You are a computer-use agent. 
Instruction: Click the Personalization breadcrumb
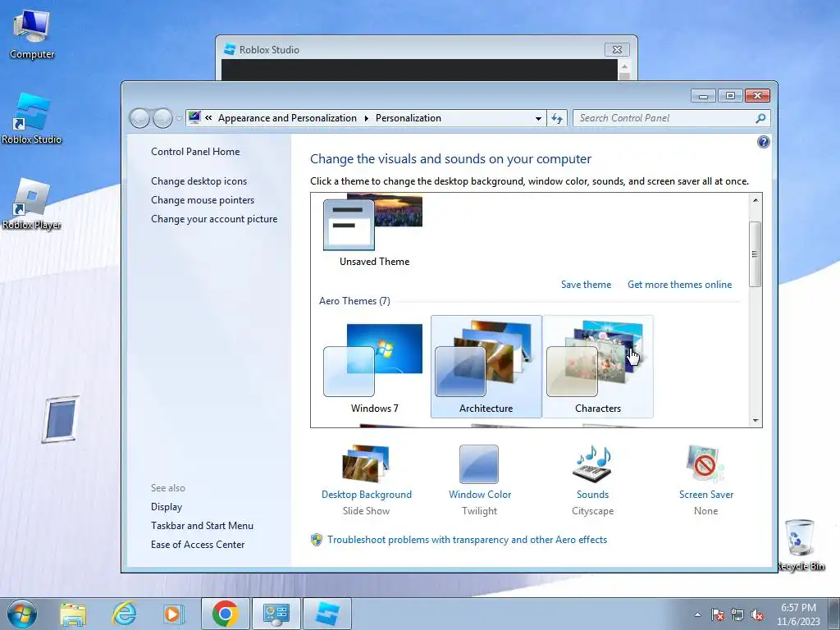(x=409, y=118)
